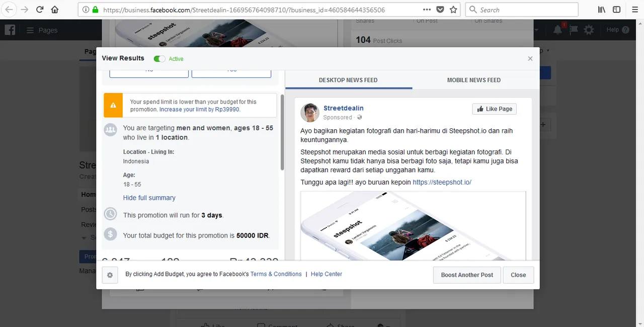The width and height of the screenshot is (644, 327).
Task: Click the Sponsored globe audience icon
Action: point(359,118)
